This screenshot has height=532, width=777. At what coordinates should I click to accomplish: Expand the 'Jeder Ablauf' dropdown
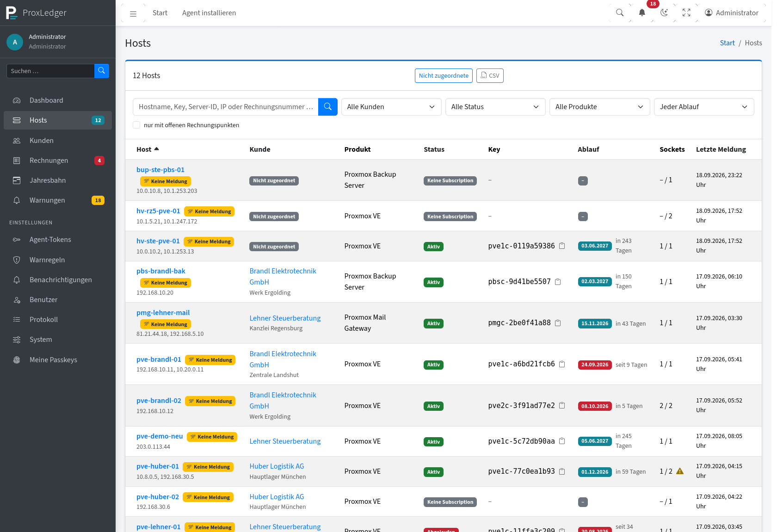704,107
